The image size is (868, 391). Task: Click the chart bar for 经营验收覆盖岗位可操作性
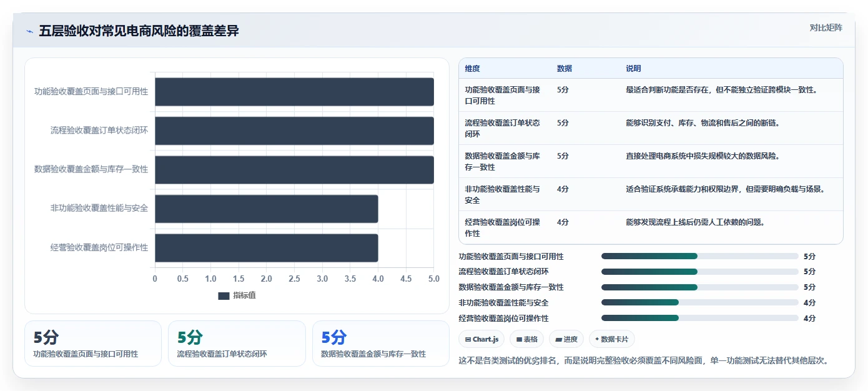(267, 248)
